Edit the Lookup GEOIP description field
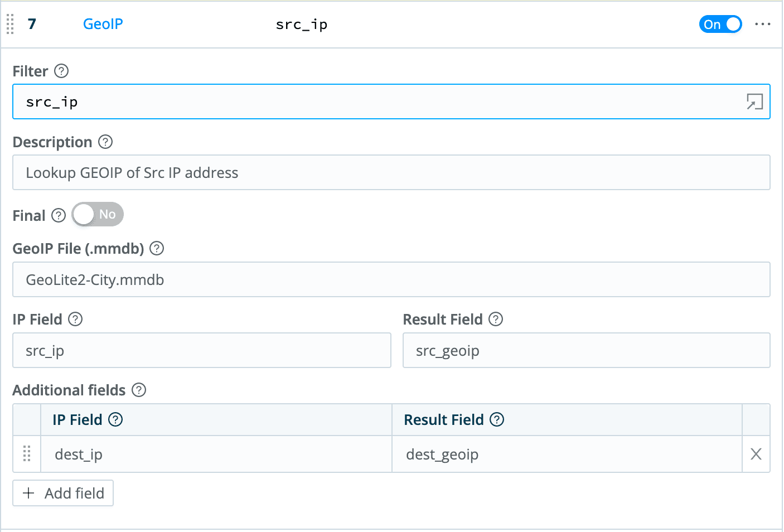Image resolution: width=784 pixels, height=532 pixels. [x=390, y=172]
